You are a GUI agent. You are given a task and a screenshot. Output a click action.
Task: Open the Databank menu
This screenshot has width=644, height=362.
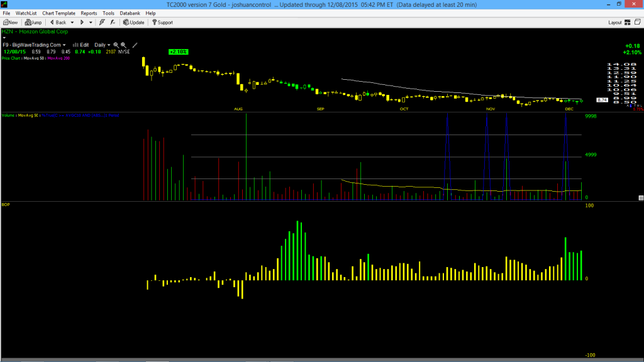(x=130, y=13)
